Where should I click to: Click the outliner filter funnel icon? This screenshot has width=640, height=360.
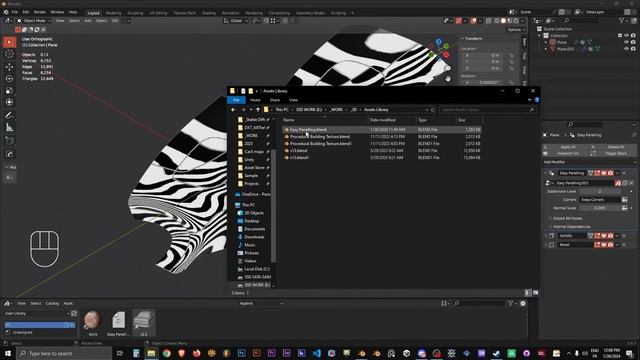point(622,20)
